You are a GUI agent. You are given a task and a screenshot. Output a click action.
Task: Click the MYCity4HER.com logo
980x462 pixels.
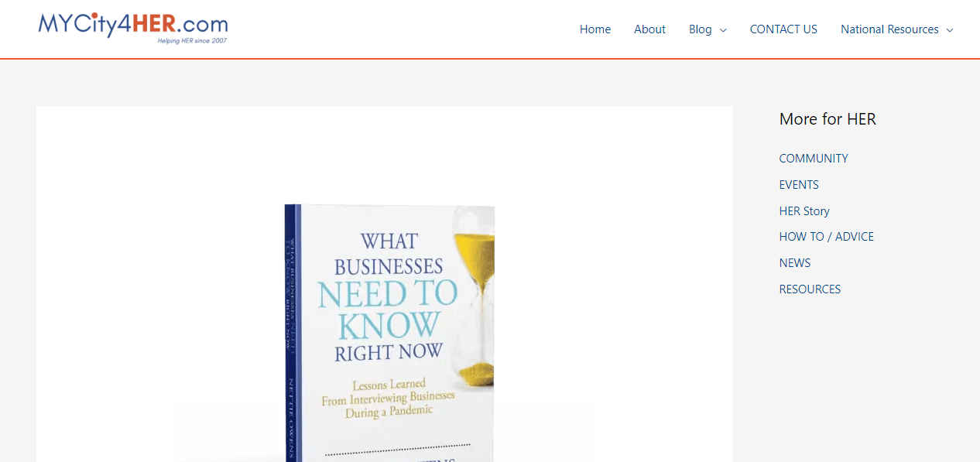(133, 29)
